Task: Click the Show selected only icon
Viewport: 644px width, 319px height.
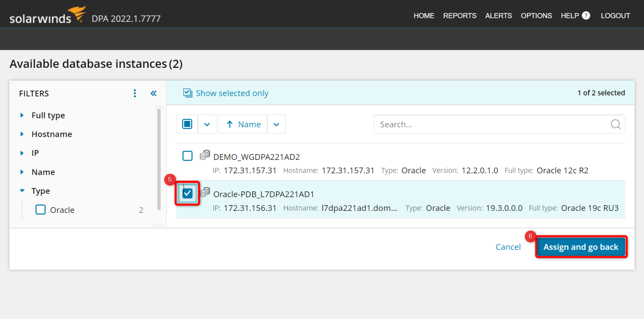Action: (x=188, y=93)
